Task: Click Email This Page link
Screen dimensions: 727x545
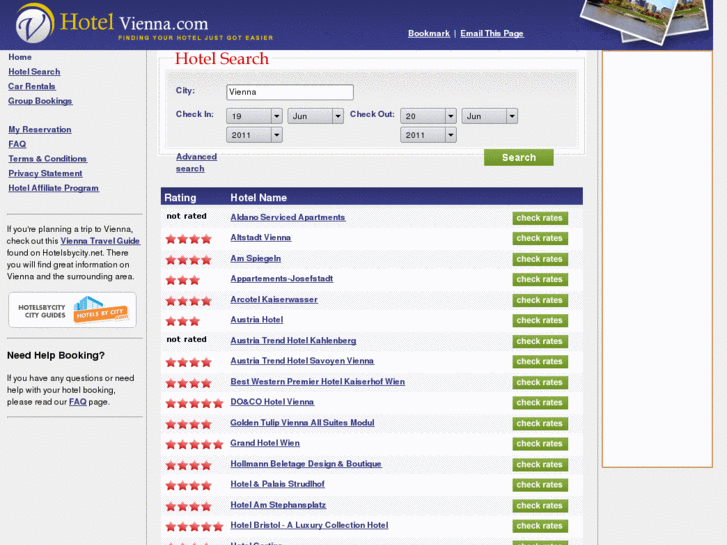Action: (x=492, y=33)
